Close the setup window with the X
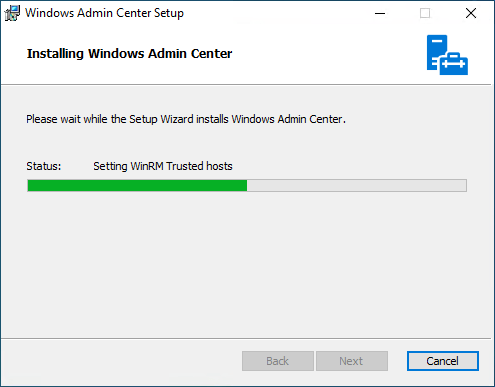 click(x=471, y=13)
